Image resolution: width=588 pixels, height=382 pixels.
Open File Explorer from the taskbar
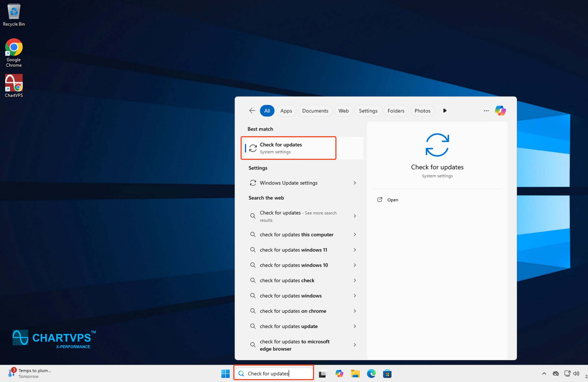click(355, 373)
